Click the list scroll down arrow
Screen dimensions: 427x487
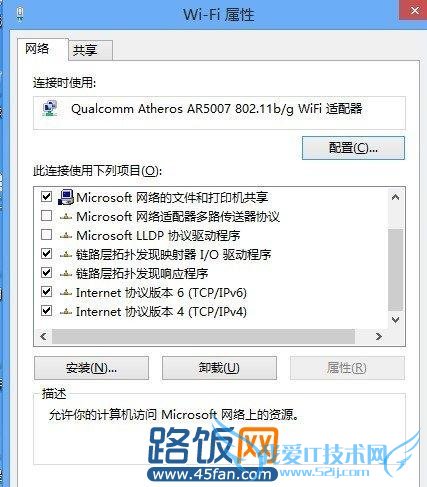pyautogui.click(x=396, y=320)
